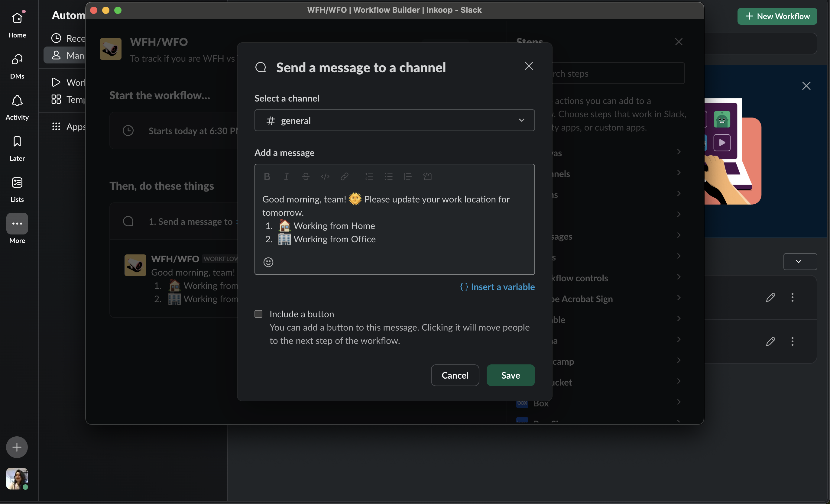This screenshot has width=830, height=504.
Task: Click the WFH/WFO workflow icon in the header
Action: click(x=111, y=49)
